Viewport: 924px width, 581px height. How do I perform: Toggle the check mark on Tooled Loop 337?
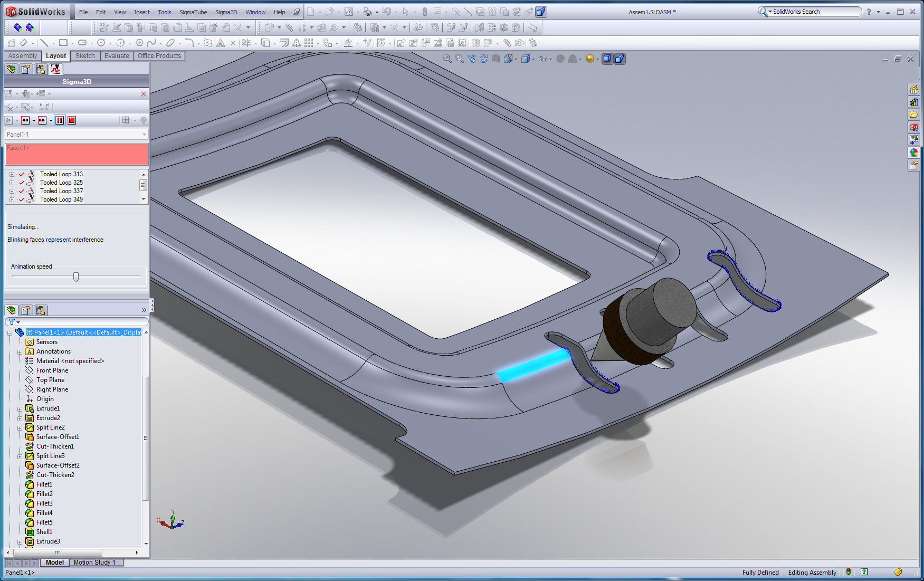[22, 191]
